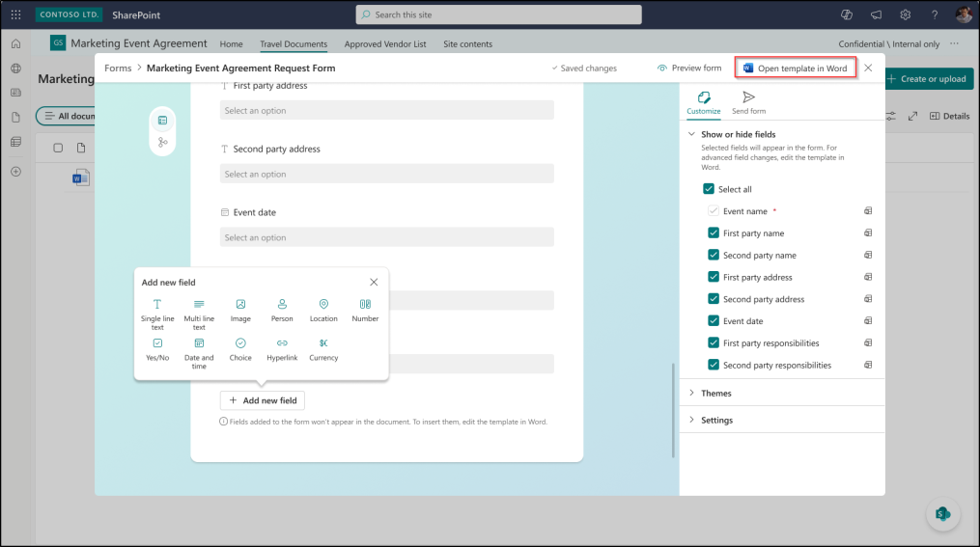The width and height of the screenshot is (980, 547).
Task: Open Second party address option dropdown
Action: pos(387,174)
